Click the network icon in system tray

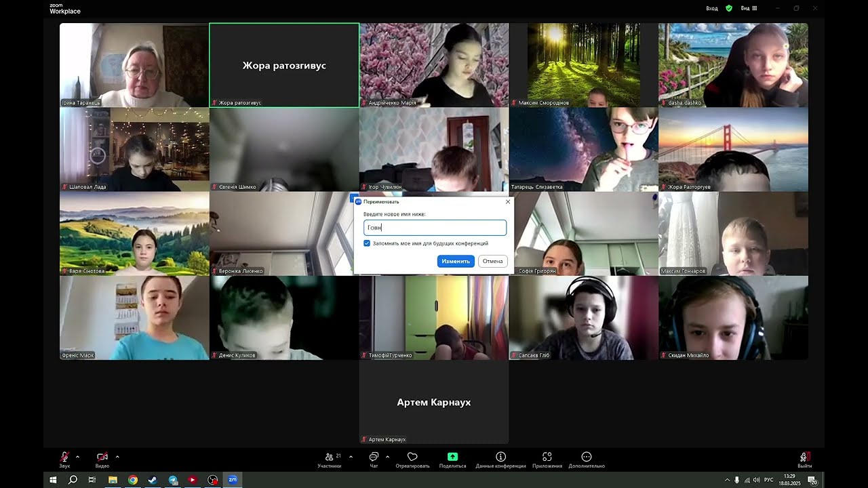coord(747,481)
